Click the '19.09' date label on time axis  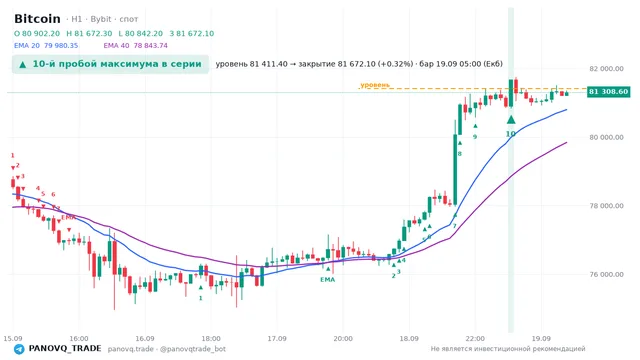[x=541, y=338]
